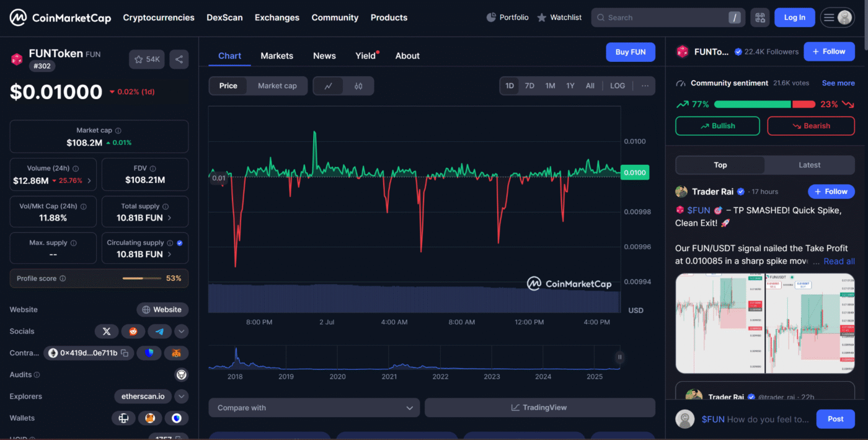Pause the historical range chart control
Viewport: 868px width, 440px height.
[619, 357]
